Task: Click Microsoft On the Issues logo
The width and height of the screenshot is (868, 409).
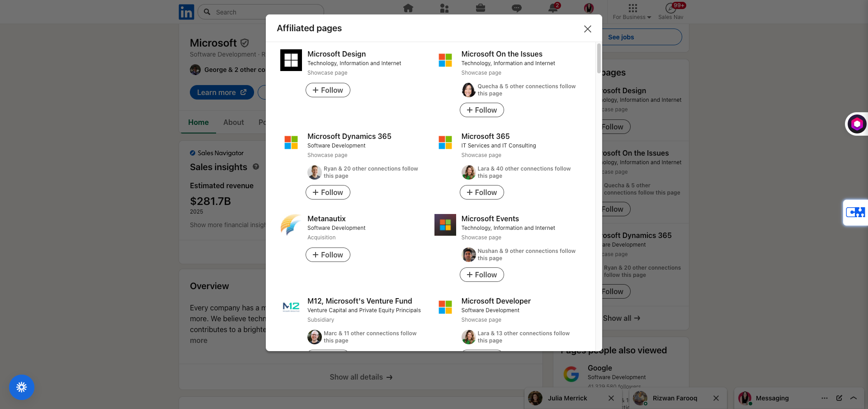Action: tap(445, 60)
